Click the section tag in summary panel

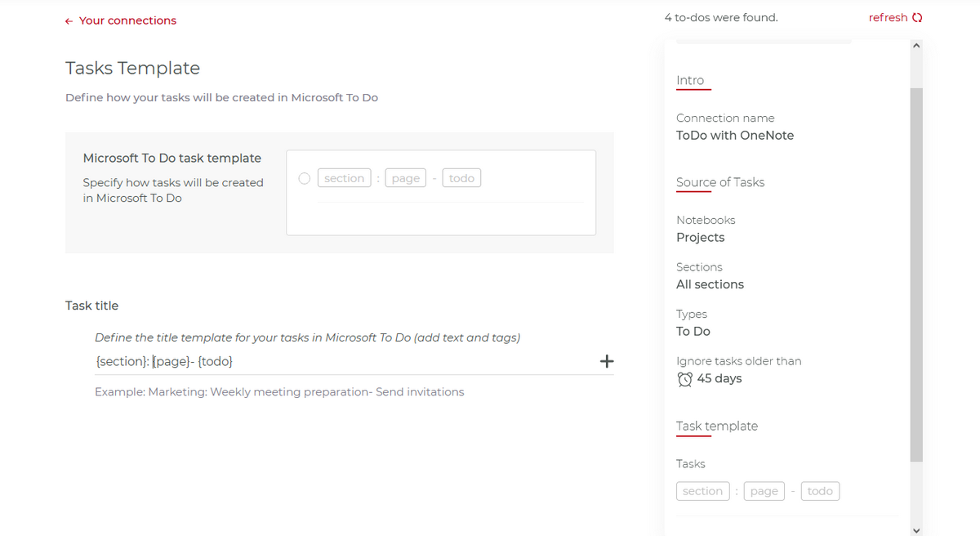(x=703, y=491)
